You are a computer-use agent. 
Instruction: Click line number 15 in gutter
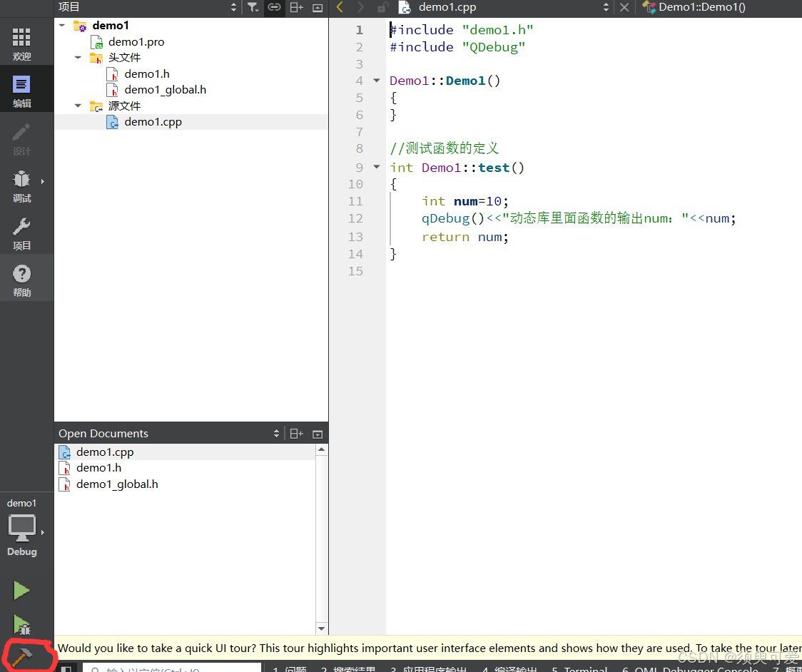pyautogui.click(x=356, y=271)
